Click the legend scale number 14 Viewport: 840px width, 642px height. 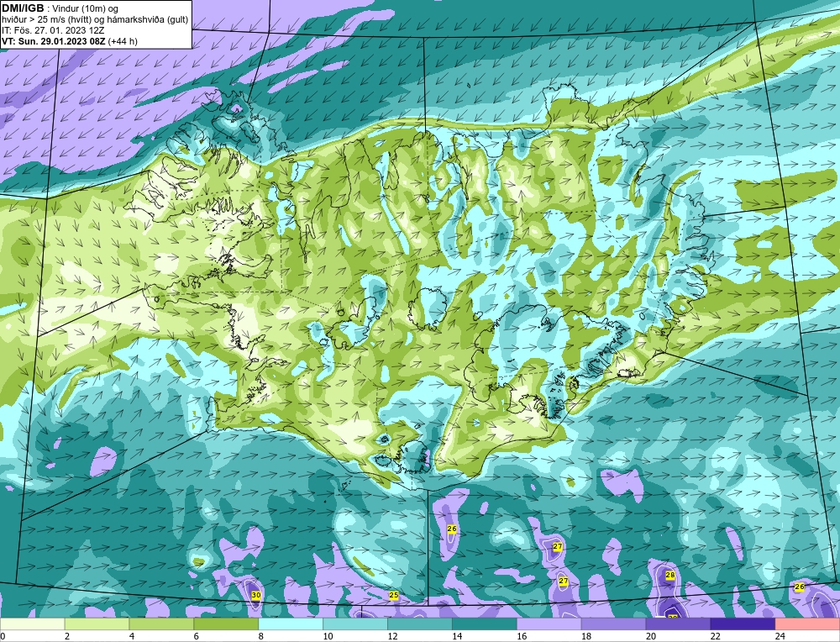click(457, 636)
